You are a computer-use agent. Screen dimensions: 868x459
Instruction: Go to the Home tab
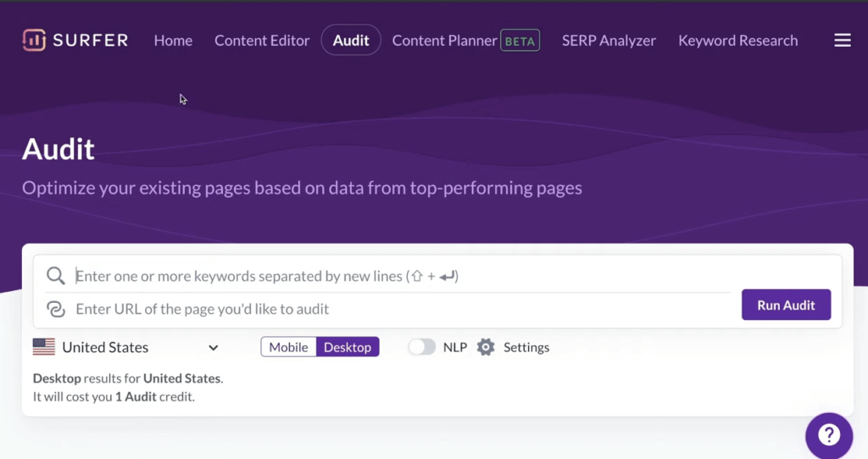tap(173, 41)
